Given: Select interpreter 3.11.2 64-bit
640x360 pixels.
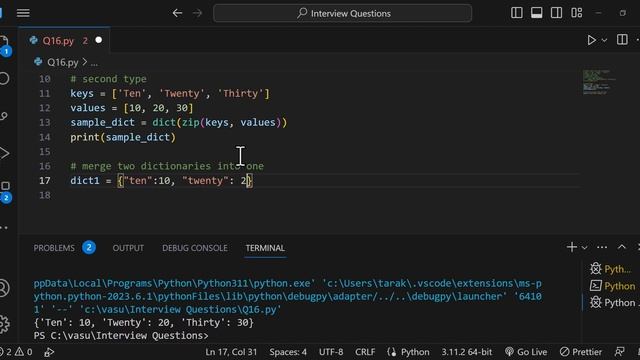Looking at the screenshot, I should coord(467,352).
